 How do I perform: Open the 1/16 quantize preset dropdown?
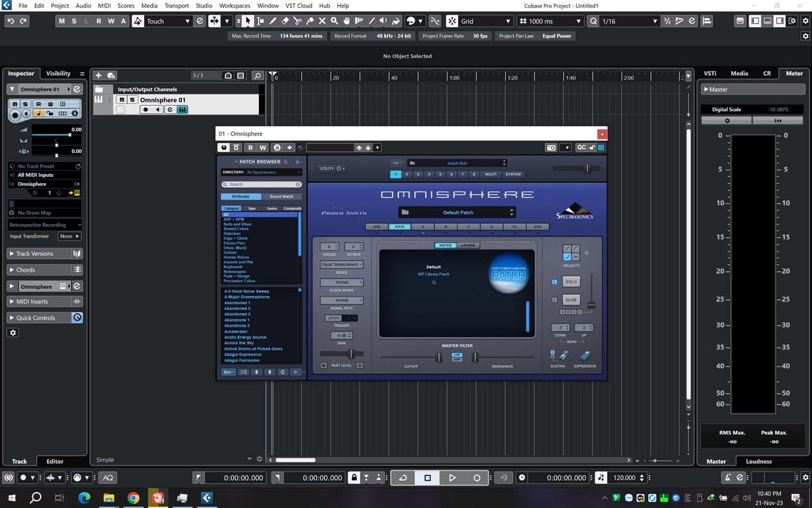coord(629,21)
